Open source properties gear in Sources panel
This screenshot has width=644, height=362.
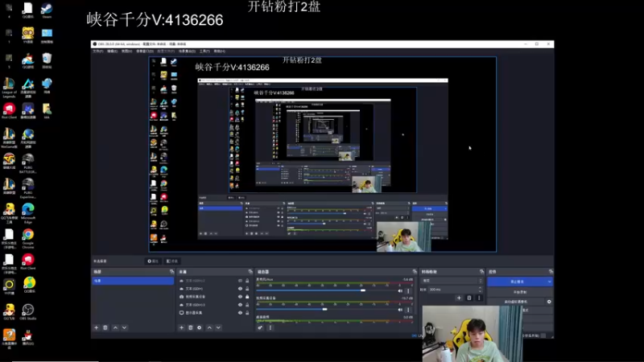click(x=200, y=327)
